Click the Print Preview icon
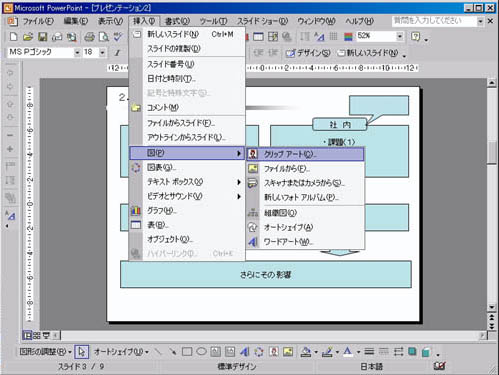Screen dimensions: 499x375 104,37
